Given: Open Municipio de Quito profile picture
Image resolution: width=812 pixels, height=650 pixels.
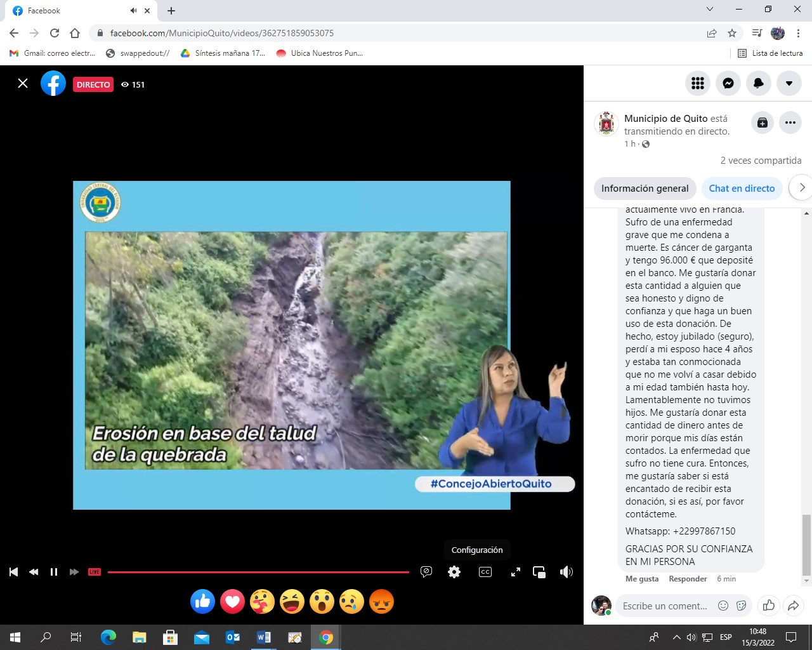Looking at the screenshot, I should tap(606, 124).
